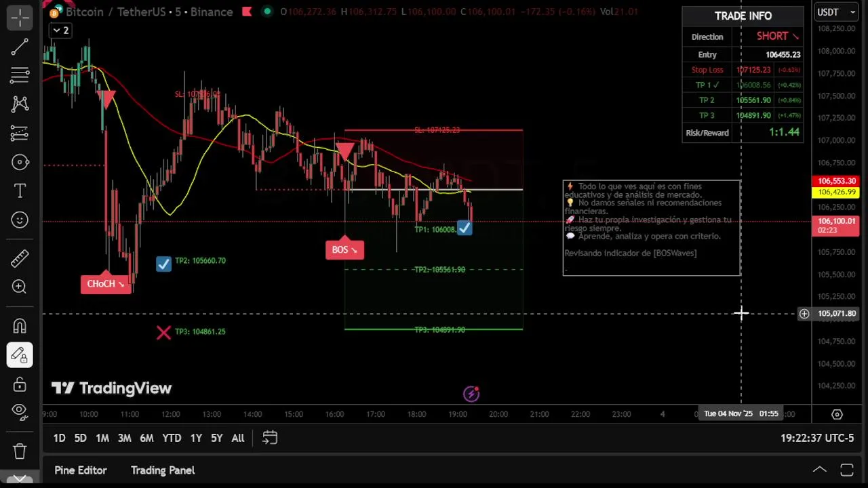This screenshot has height=488, width=868.
Task: Select the 1M date range
Action: pyautogui.click(x=102, y=438)
